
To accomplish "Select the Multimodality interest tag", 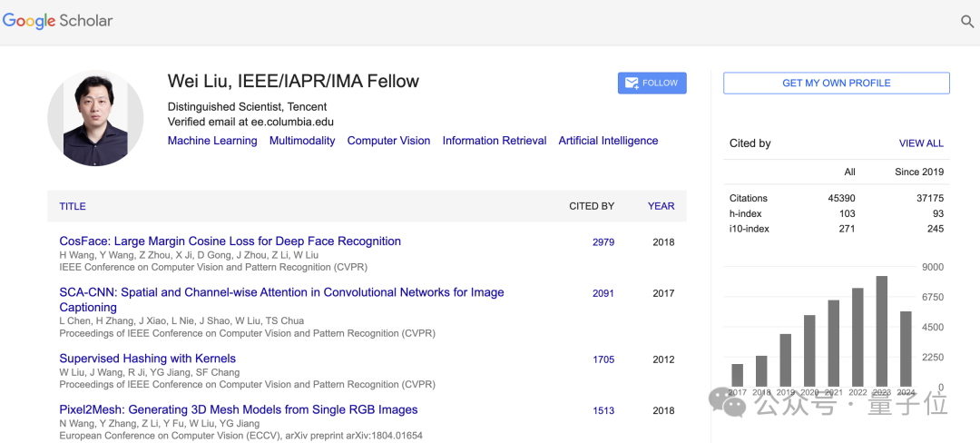I will [302, 141].
